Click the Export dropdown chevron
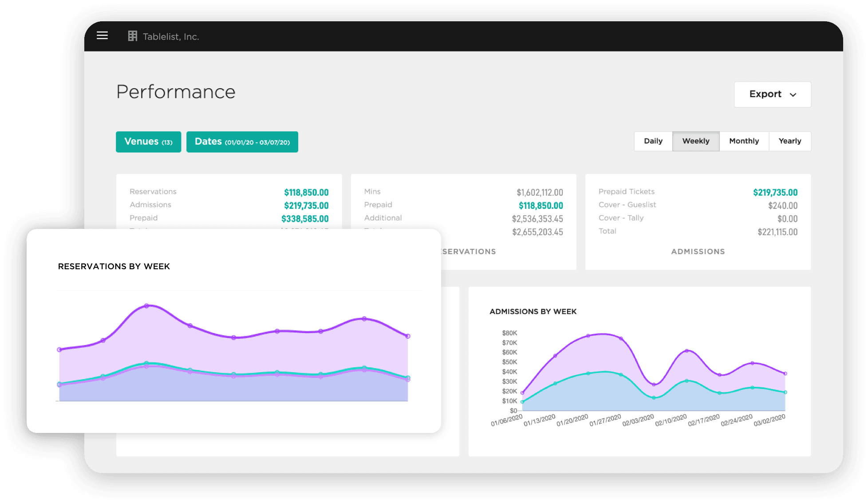The image size is (868, 503). click(793, 94)
